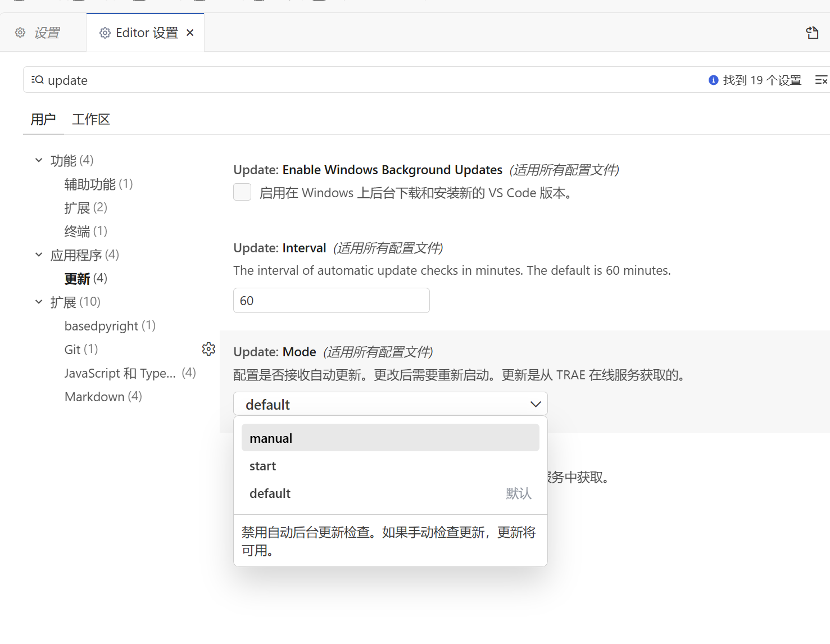Select Git (1) in settings tree
This screenshot has width=830, height=644.
point(81,349)
